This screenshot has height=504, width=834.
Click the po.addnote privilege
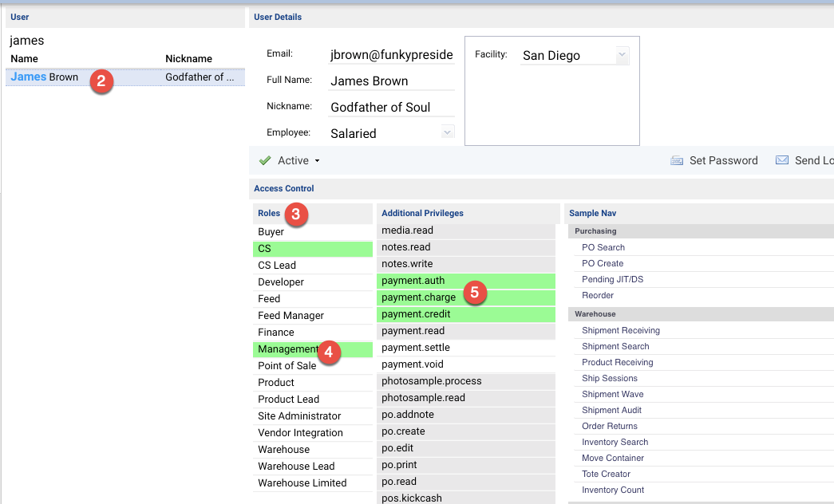[x=466, y=415]
